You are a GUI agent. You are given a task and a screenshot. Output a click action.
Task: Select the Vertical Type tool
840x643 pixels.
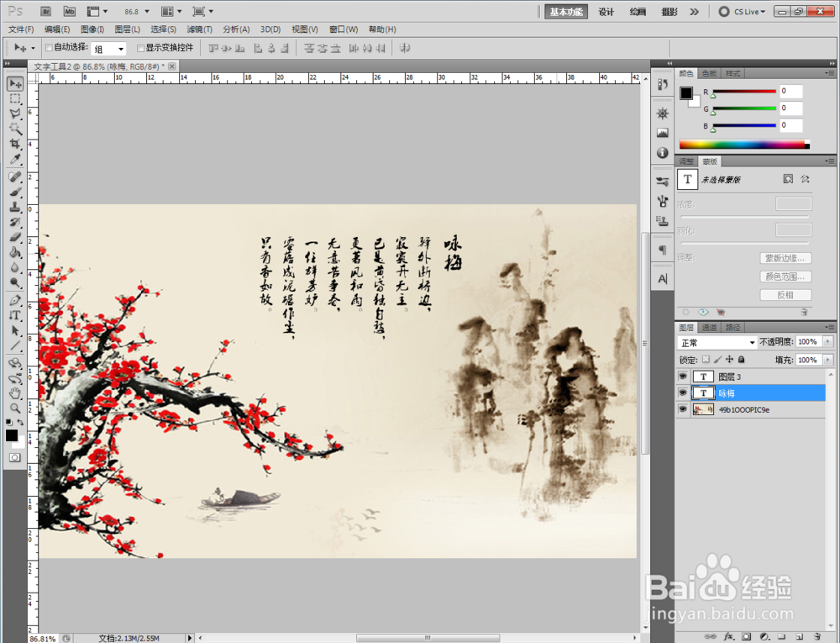tap(15, 315)
